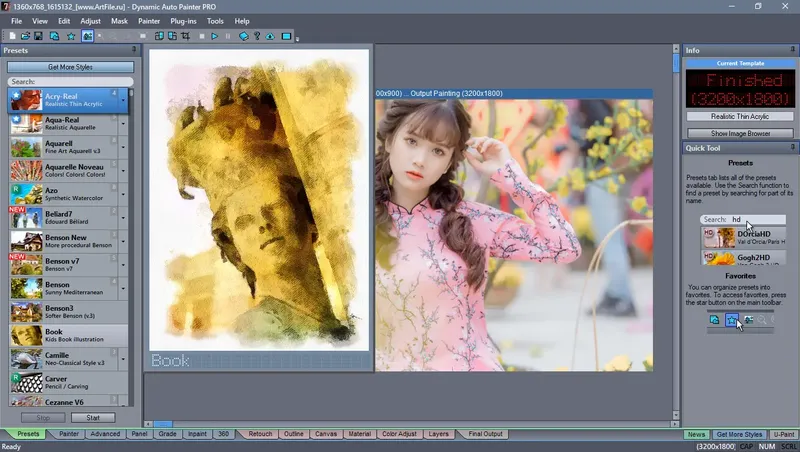Screen dimensions: 800x452
Task: Expand the Benson New preset dropdown arrow
Action: pos(125,241)
